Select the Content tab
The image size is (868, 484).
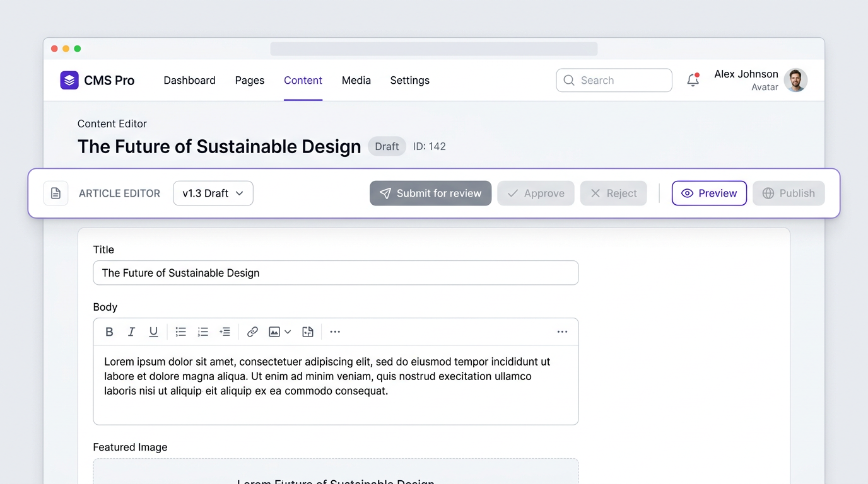(x=303, y=80)
